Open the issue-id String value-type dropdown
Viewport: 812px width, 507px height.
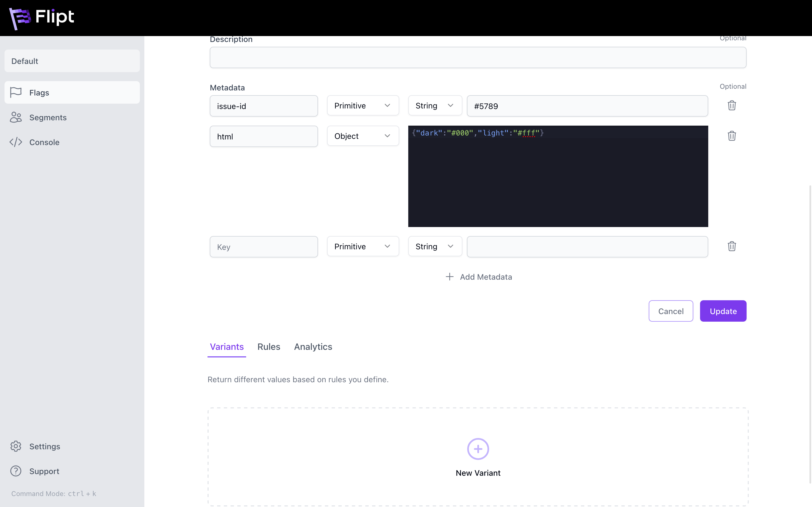point(435,106)
